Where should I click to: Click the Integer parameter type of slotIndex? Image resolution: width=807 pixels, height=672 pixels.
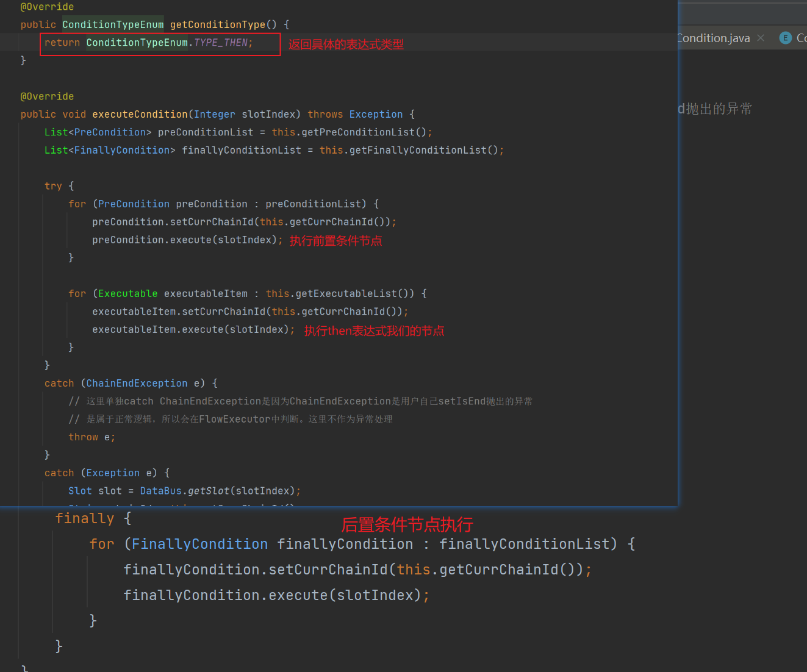(x=215, y=114)
